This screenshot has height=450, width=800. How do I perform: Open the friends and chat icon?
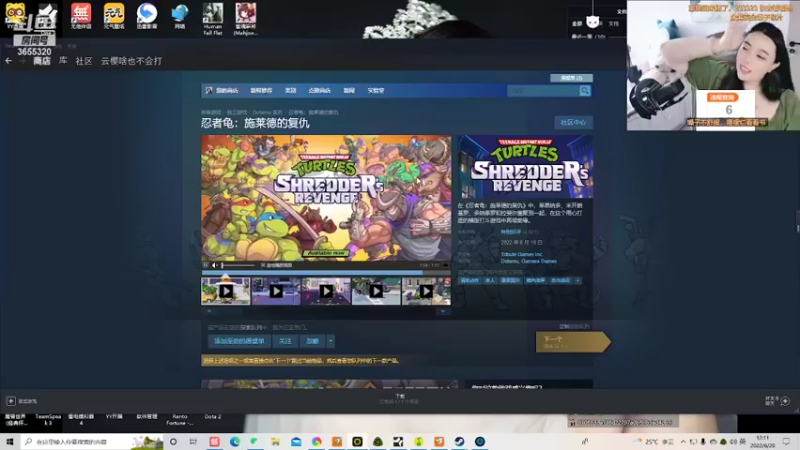pos(785,401)
